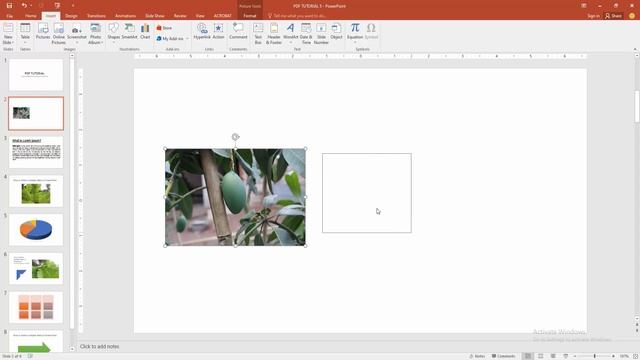640x360 pixels.
Task: Click the zoom out minus button
Action: pyautogui.click(x=575, y=356)
